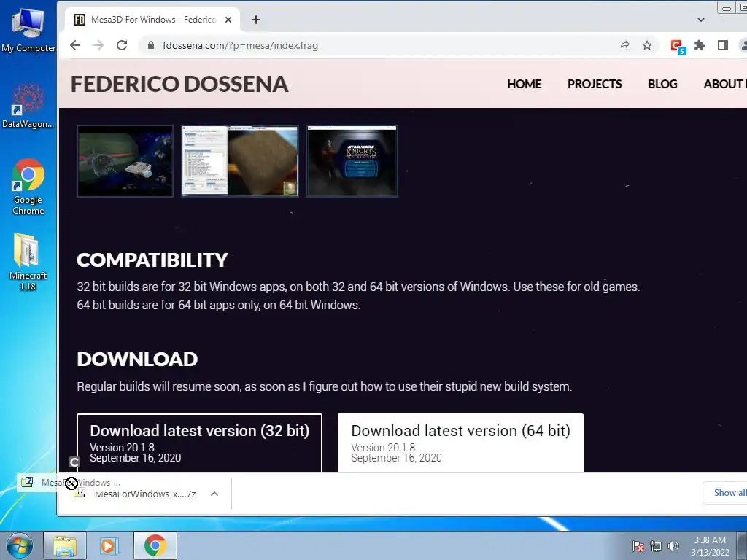The image size is (747, 560).
Task: Click the COMPATIBILITY heading
Action: pos(152,260)
